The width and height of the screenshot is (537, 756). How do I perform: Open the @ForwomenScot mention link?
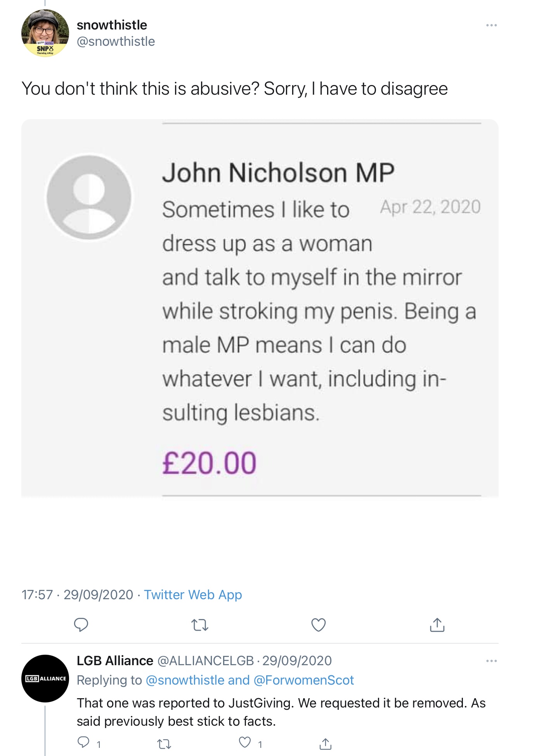click(x=303, y=680)
